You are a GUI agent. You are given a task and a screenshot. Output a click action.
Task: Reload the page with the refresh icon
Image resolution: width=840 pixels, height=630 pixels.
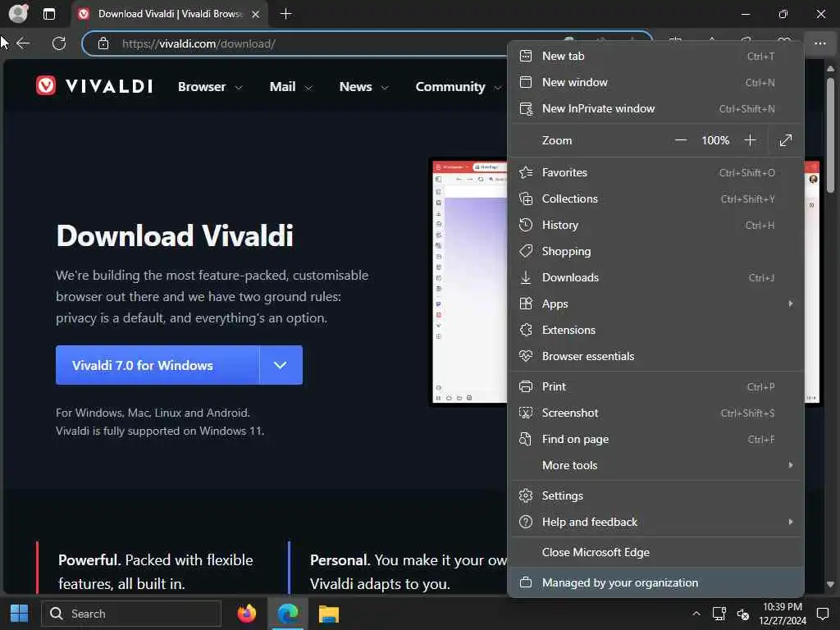tap(59, 43)
